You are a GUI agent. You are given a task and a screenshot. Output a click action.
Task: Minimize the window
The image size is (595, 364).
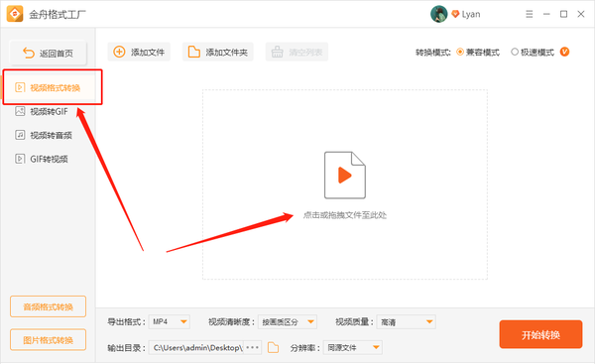pyautogui.click(x=546, y=14)
